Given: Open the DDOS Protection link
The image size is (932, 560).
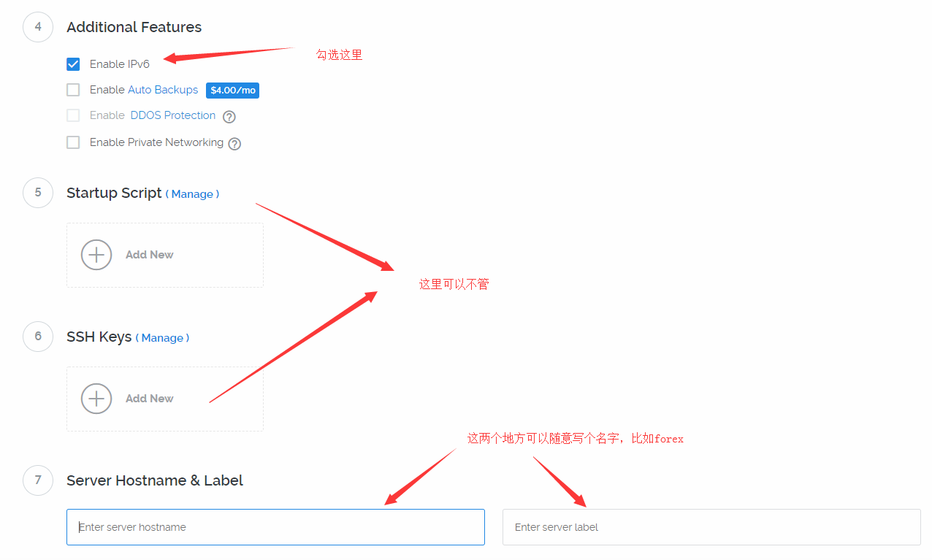Looking at the screenshot, I should tap(173, 115).
